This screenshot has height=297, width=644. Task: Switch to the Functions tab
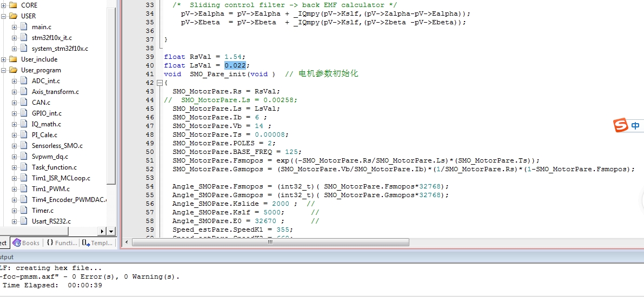[x=62, y=243]
